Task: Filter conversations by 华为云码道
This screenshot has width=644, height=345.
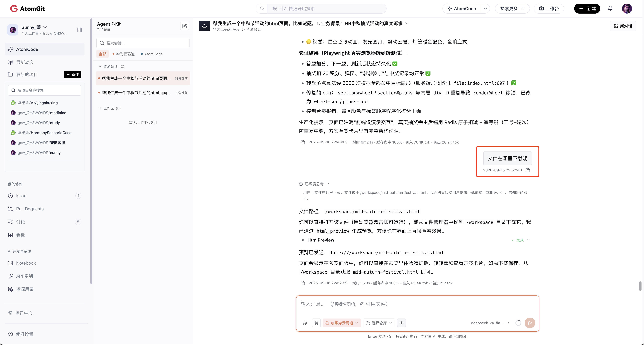Action: (123, 54)
